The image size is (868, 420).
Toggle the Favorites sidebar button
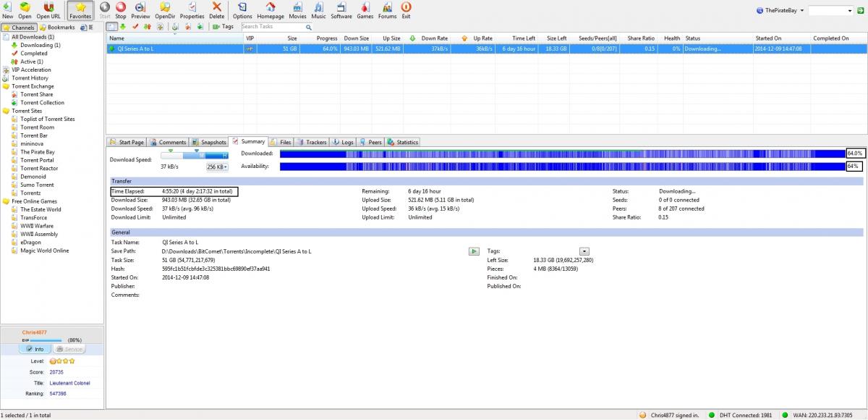(x=80, y=10)
